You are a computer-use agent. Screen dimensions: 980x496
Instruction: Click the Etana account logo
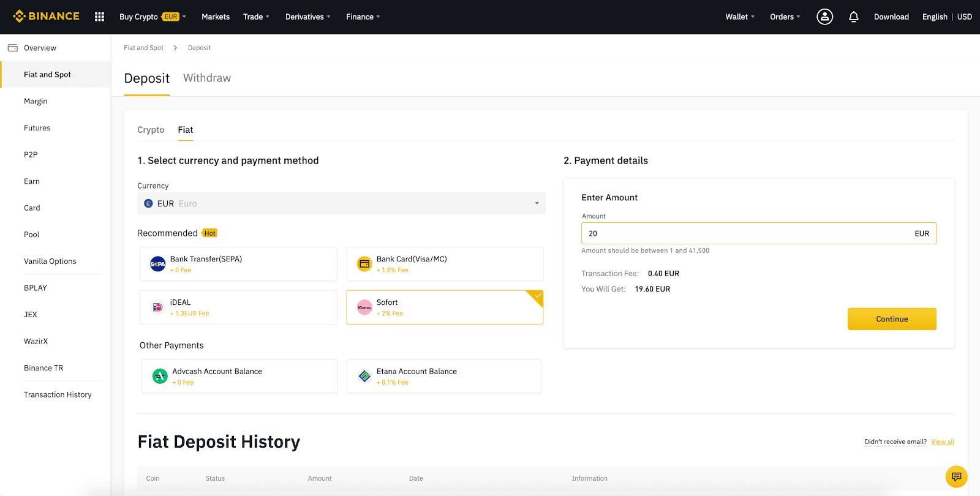point(364,376)
